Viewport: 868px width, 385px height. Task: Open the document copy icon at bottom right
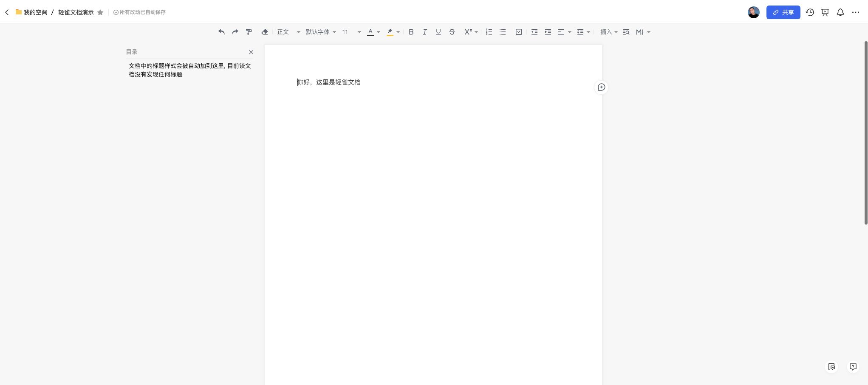(x=831, y=367)
